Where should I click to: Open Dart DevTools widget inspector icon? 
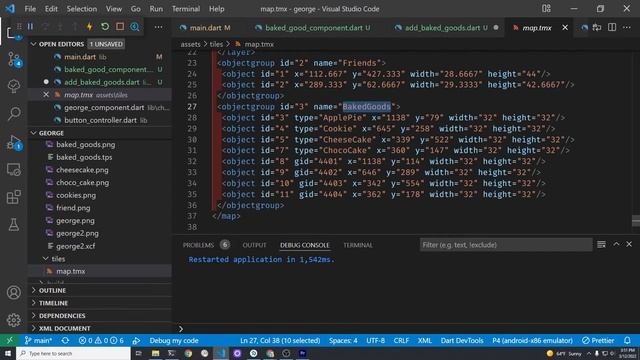pos(135,27)
